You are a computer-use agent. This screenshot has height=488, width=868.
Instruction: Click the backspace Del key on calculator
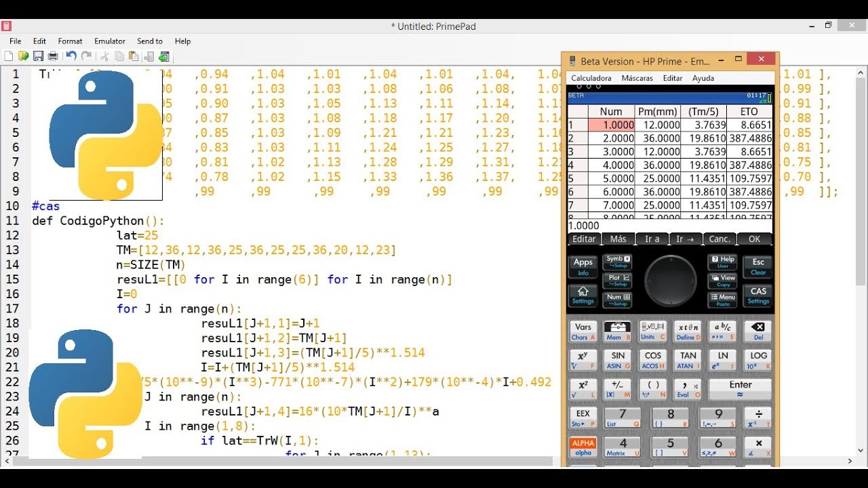[758, 331]
